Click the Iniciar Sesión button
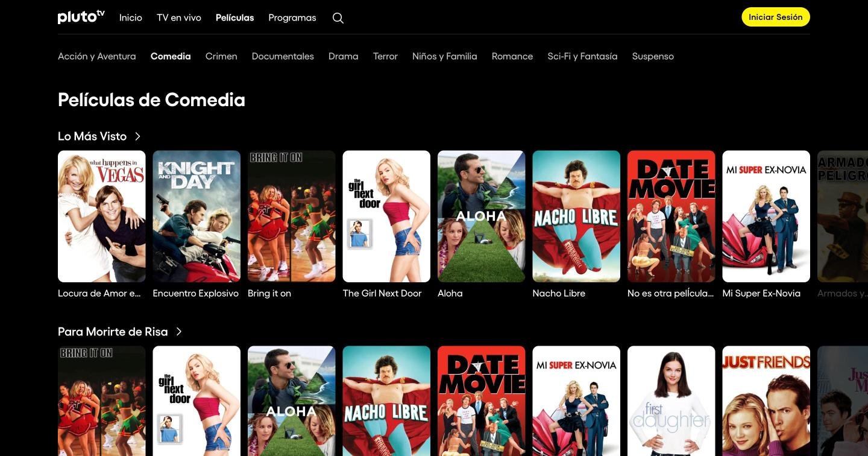The image size is (868, 456). (776, 17)
